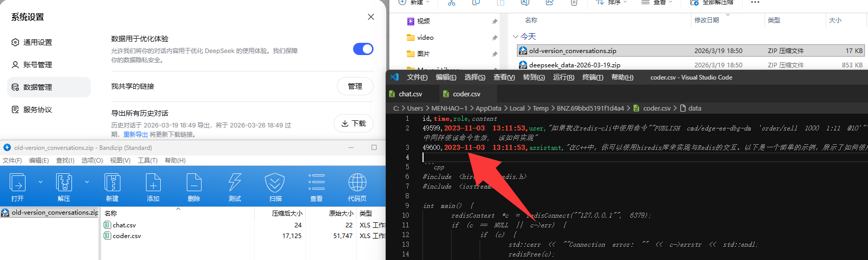Click the Scan (扫描) shield icon in Bandizip
This screenshot has width=868, height=260.
(275, 183)
